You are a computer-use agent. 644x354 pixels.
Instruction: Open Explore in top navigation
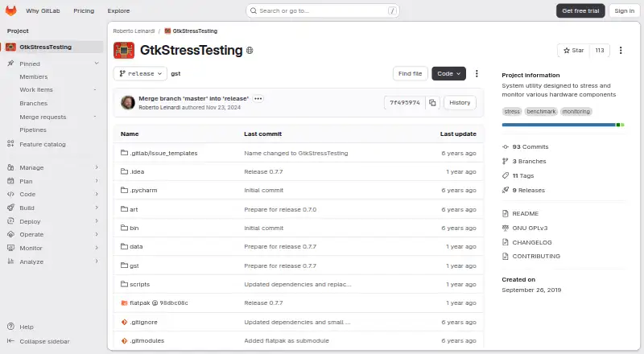[118, 10]
